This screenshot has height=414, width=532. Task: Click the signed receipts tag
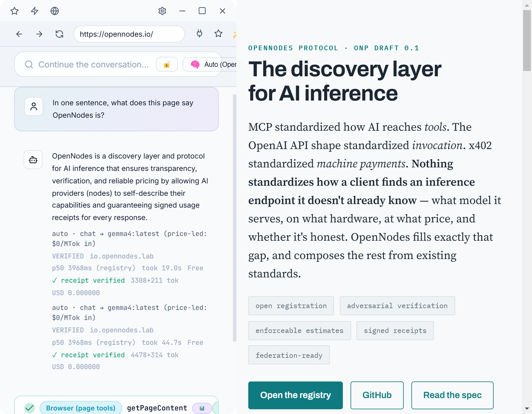[x=395, y=331]
